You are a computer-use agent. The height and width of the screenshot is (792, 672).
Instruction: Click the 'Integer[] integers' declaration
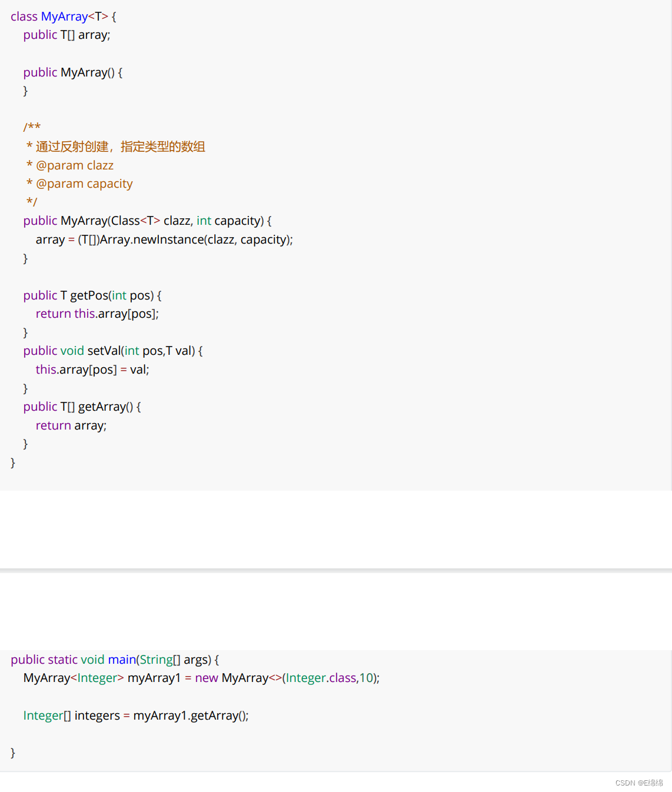click(71, 716)
